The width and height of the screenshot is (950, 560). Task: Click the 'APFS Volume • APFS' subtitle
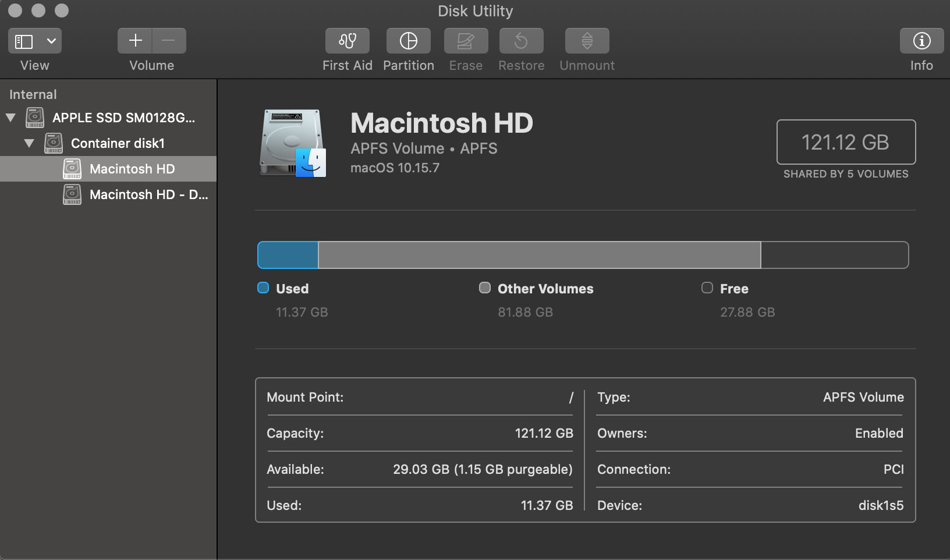click(x=424, y=148)
